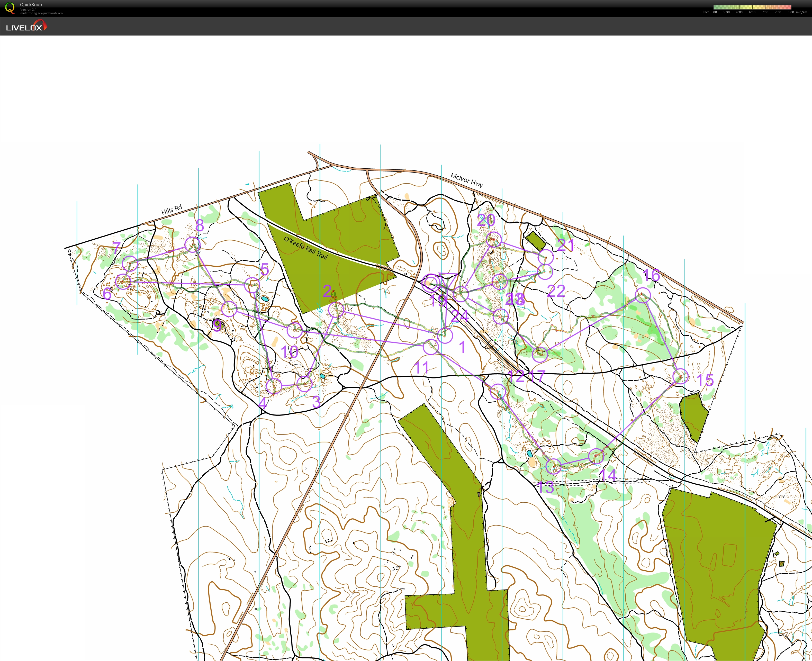Click control circle number 6

pyautogui.click(x=123, y=281)
